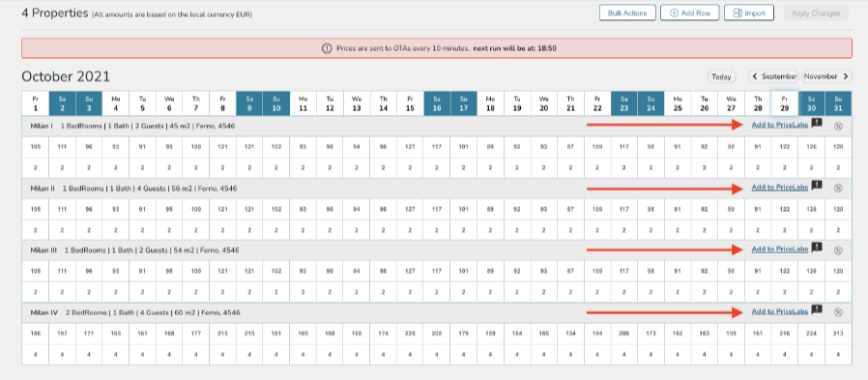The height and width of the screenshot is (380, 868).
Task: Click the Apply Changes button
Action: point(816,13)
